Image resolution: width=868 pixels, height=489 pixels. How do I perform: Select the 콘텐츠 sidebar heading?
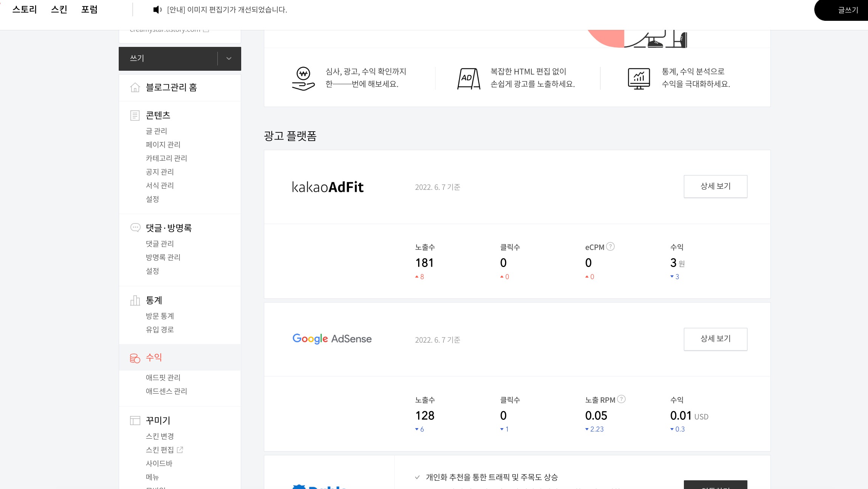point(158,115)
